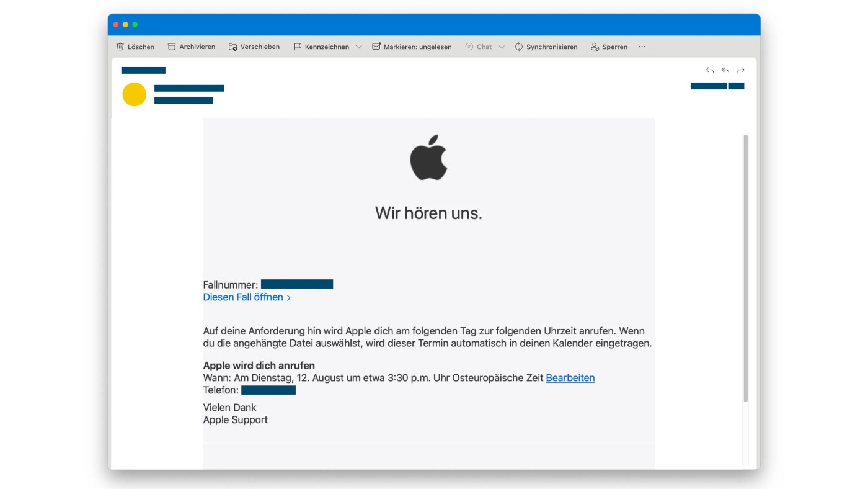The width and height of the screenshot is (868, 489).
Task: Expand the Kennzeichnen flag options
Action: 358,47
